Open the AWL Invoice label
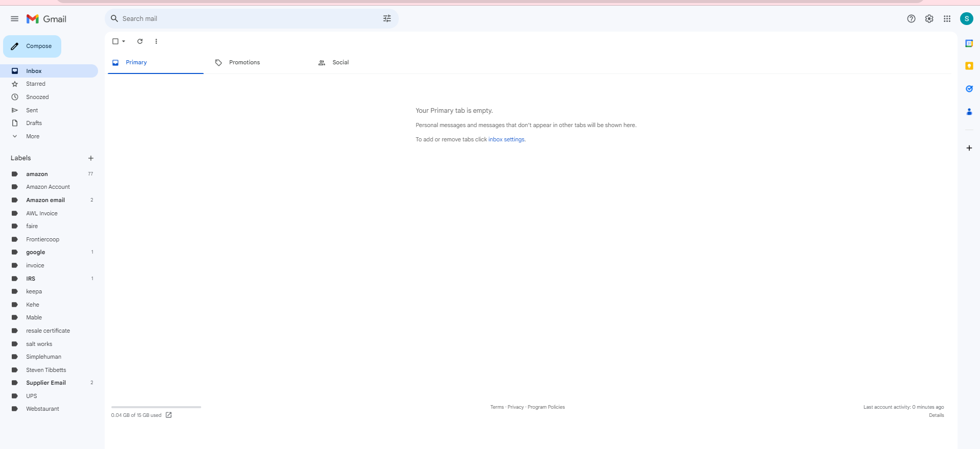 tap(49, 213)
